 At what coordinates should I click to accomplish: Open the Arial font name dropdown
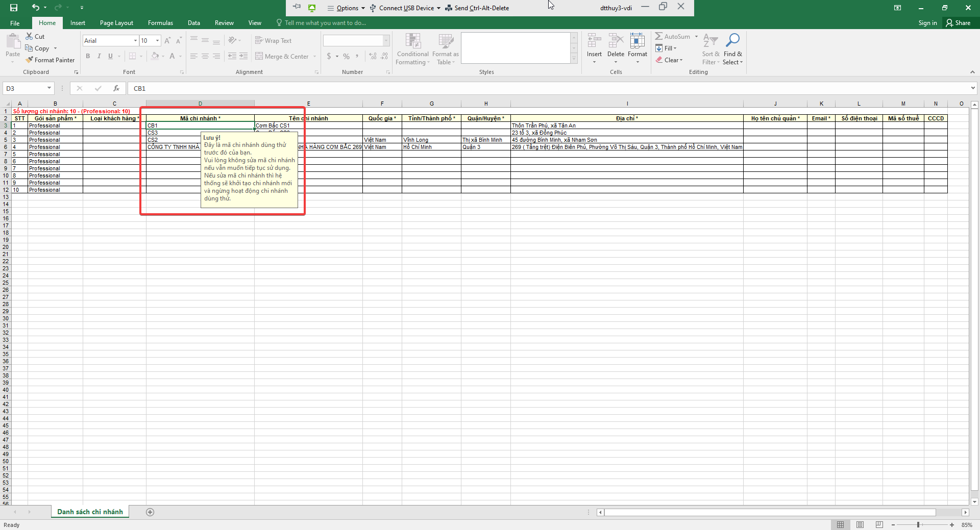point(135,41)
